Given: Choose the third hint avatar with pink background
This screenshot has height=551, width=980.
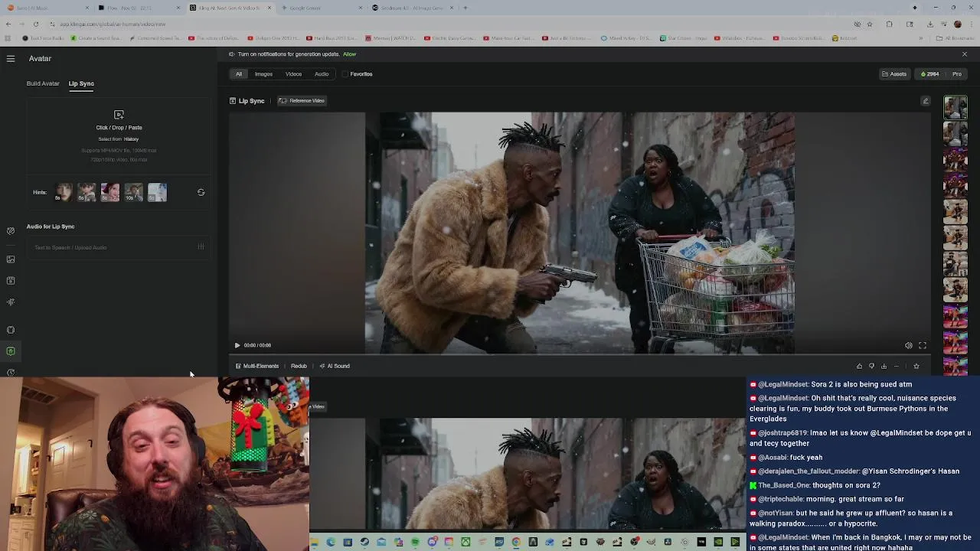Looking at the screenshot, I should point(110,192).
